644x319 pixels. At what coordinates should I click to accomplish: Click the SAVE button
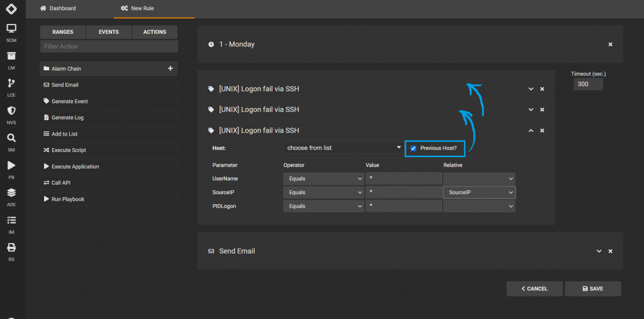tap(593, 289)
